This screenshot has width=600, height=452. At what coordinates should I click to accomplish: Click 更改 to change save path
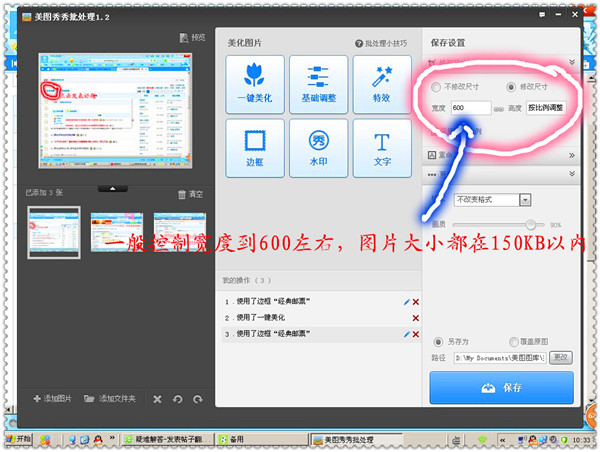[561, 358]
